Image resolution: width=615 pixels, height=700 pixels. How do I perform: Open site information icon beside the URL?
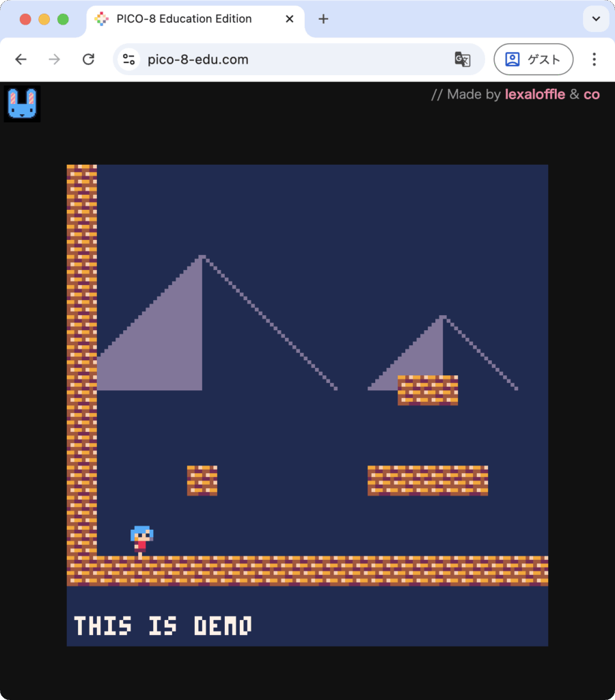pos(128,59)
